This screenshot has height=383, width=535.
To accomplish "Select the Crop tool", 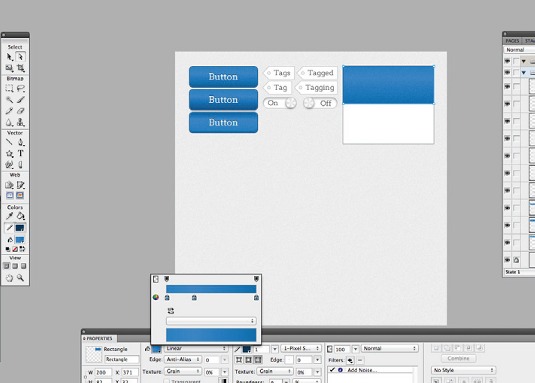I will [x=21, y=68].
